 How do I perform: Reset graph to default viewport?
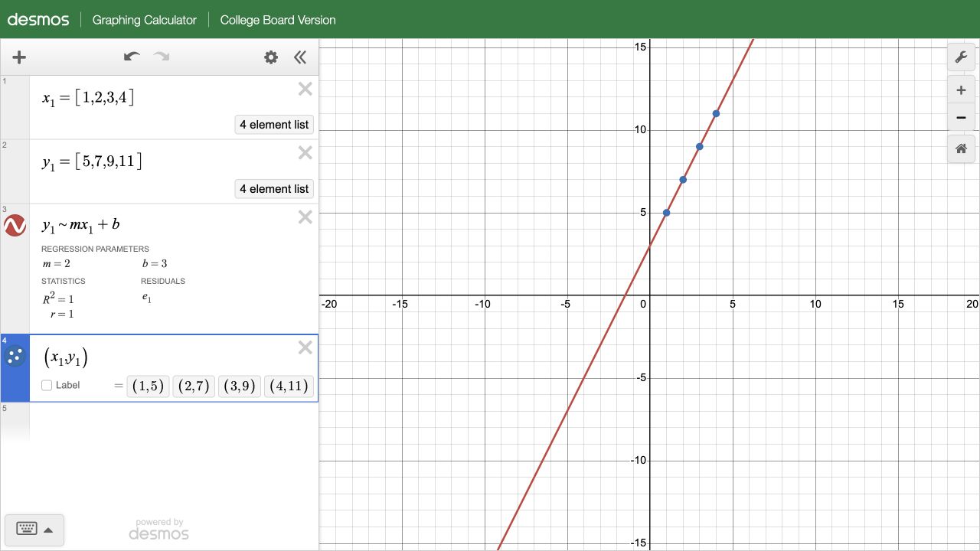tap(961, 148)
